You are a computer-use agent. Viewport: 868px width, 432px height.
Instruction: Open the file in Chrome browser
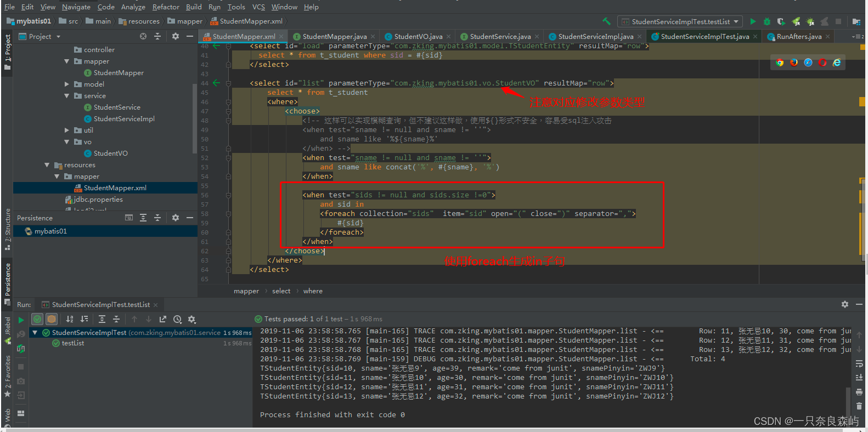(x=780, y=62)
